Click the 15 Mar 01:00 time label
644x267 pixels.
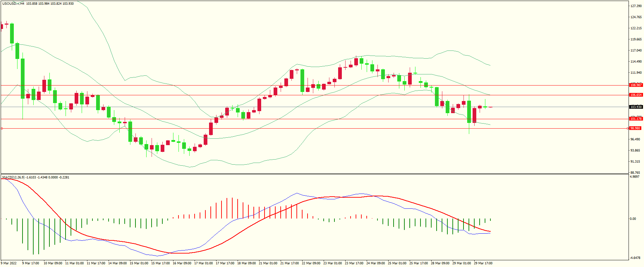pos(139,263)
